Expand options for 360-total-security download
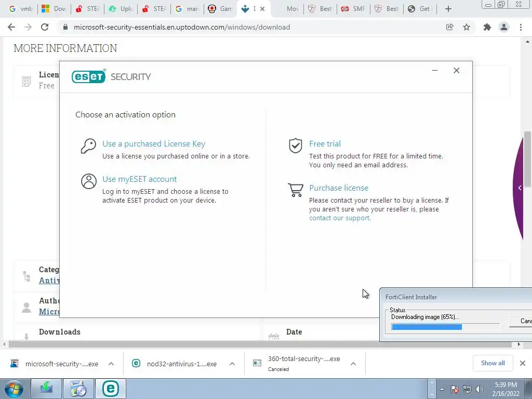This screenshot has height=399, width=532. 353,364
